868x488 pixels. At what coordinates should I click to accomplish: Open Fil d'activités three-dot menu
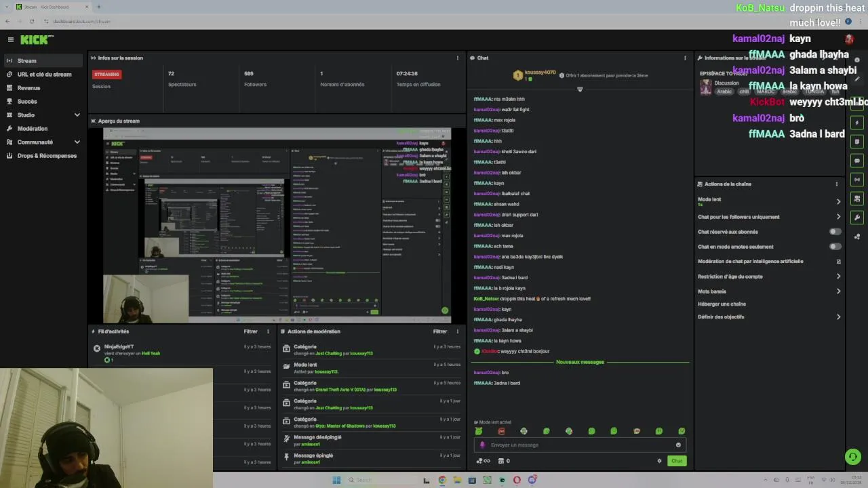(x=268, y=331)
